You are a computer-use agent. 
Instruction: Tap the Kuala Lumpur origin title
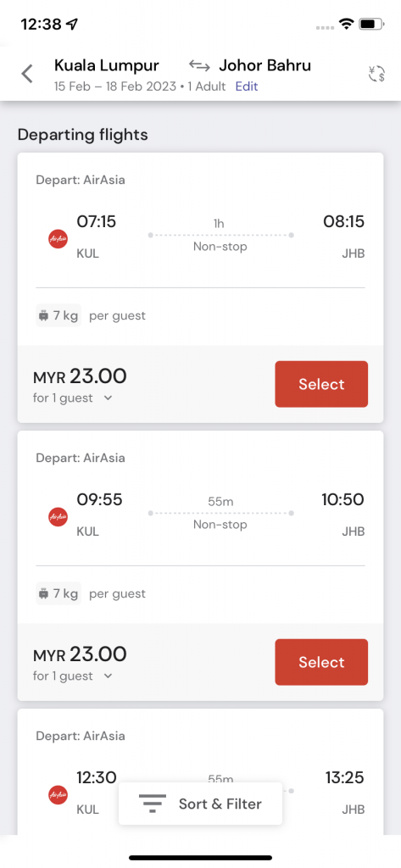(107, 65)
